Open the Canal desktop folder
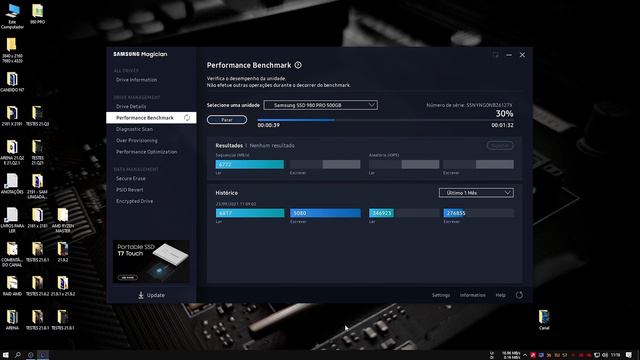Viewport: 640px width, 360px height. click(544, 320)
